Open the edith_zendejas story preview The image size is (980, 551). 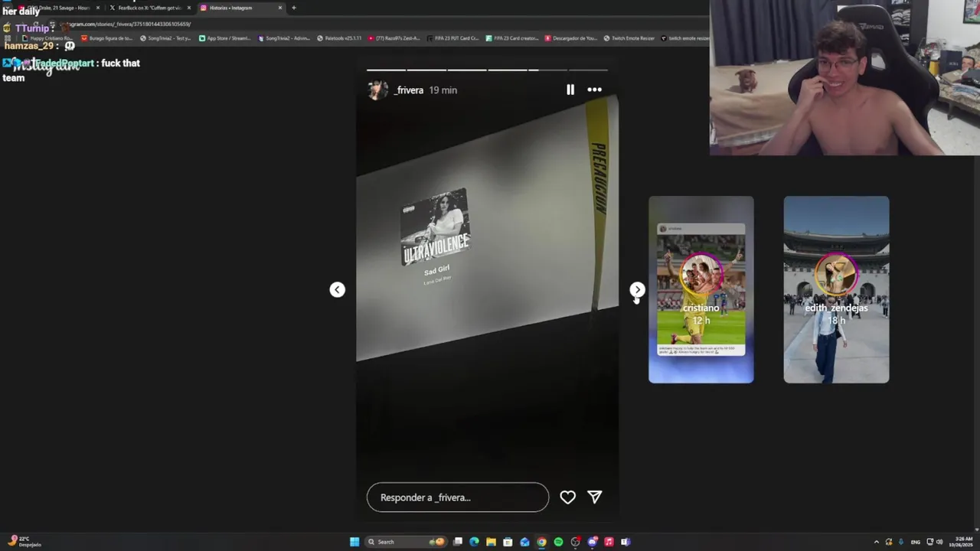(x=836, y=289)
